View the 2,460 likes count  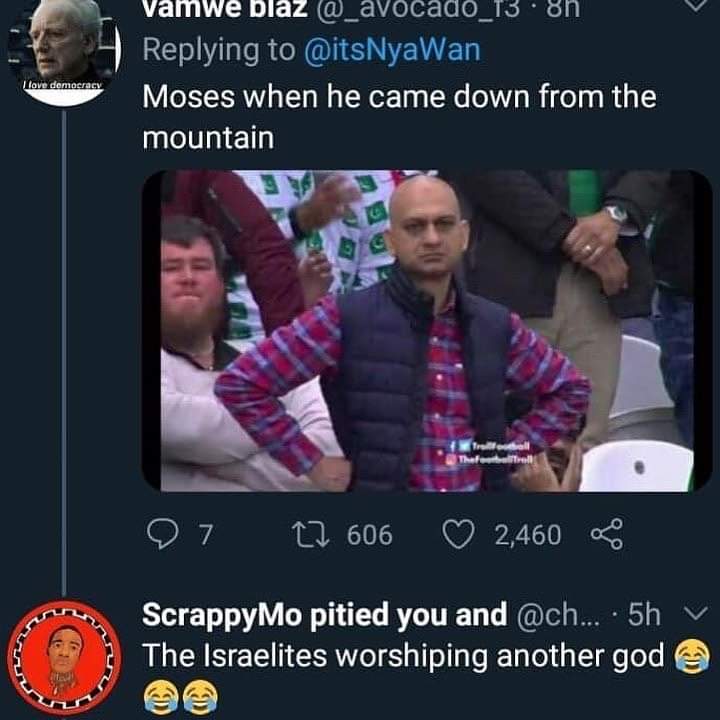click(528, 535)
